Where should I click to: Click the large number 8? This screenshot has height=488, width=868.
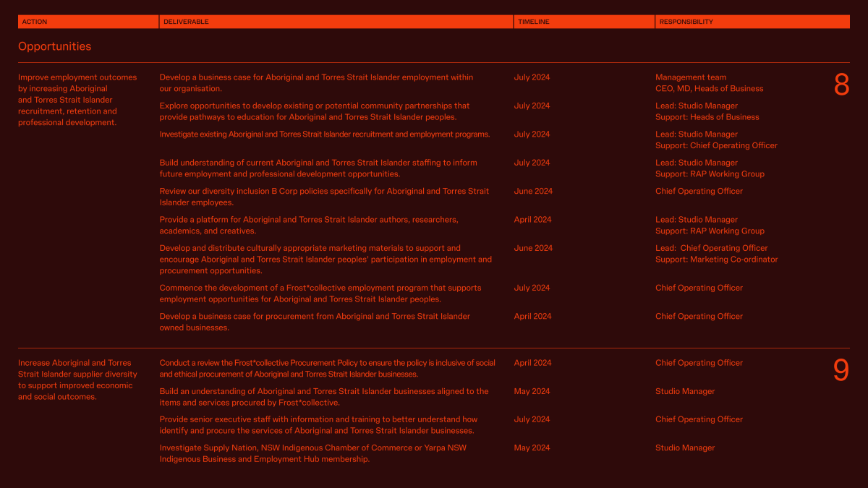(x=841, y=85)
